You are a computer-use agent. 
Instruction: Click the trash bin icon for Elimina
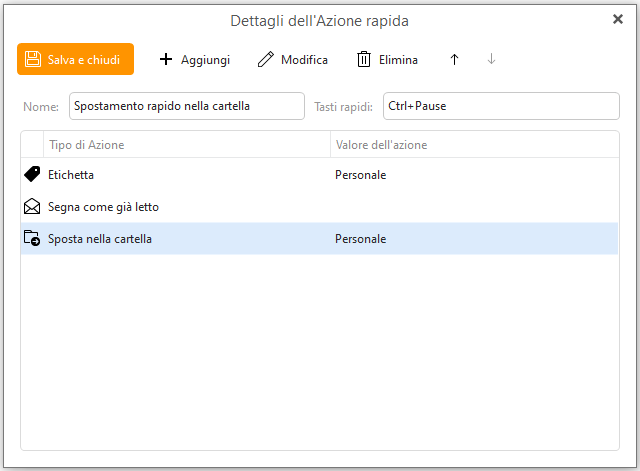(364, 59)
